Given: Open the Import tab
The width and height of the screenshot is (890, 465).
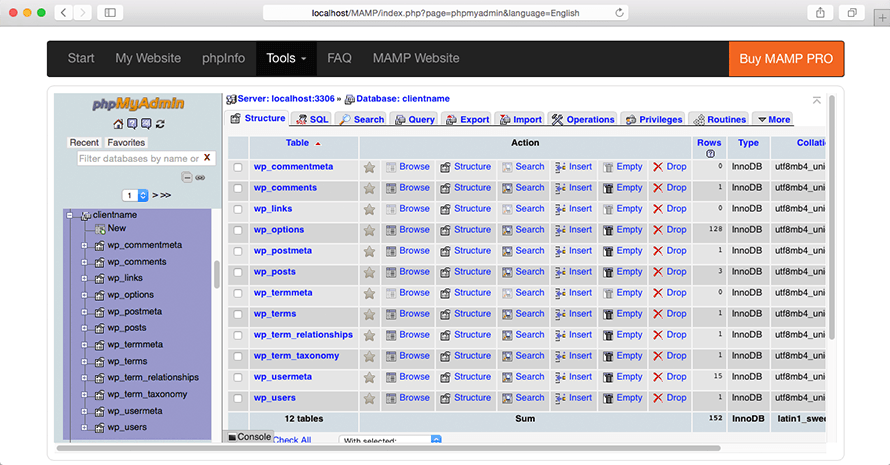Looking at the screenshot, I should click(x=520, y=119).
